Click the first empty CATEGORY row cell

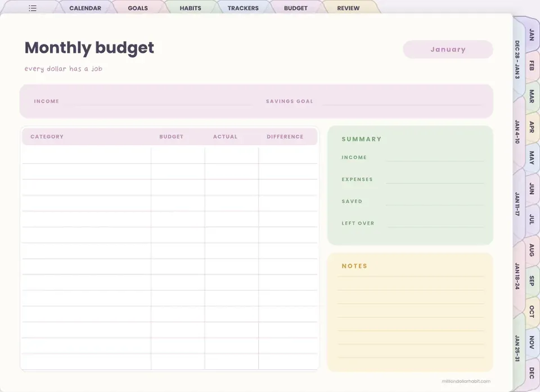click(87, 155)
